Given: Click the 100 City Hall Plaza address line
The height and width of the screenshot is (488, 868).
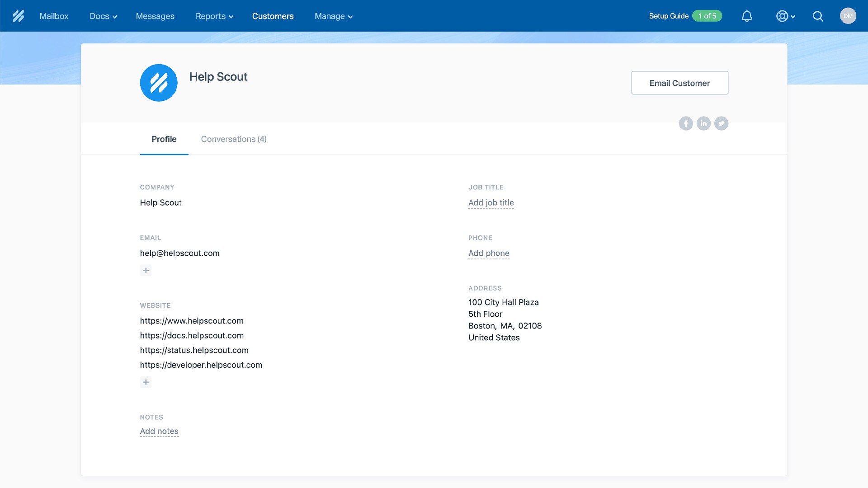Looking at the screenshot, I should [503, 302].
